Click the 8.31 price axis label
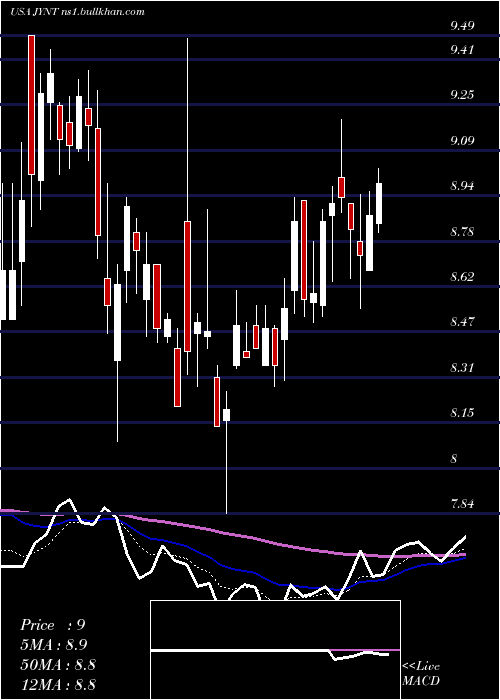The width and height of the screenshot is (500, 700). click(462, 368)
